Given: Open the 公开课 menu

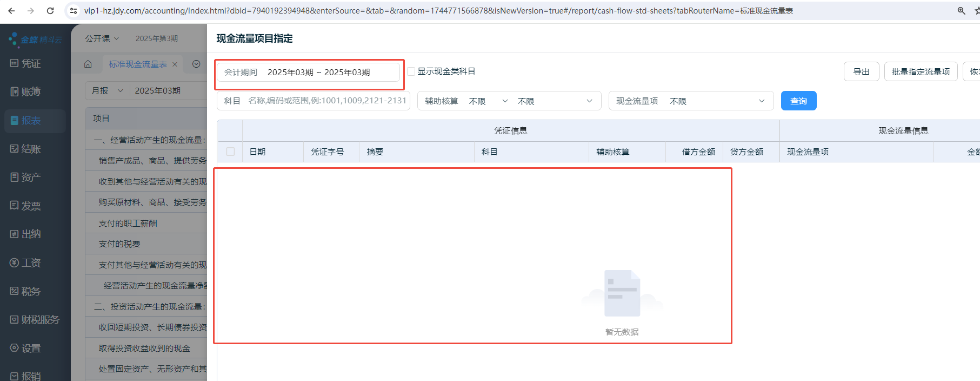Looking at the screenshot, I should click(102, 38).
